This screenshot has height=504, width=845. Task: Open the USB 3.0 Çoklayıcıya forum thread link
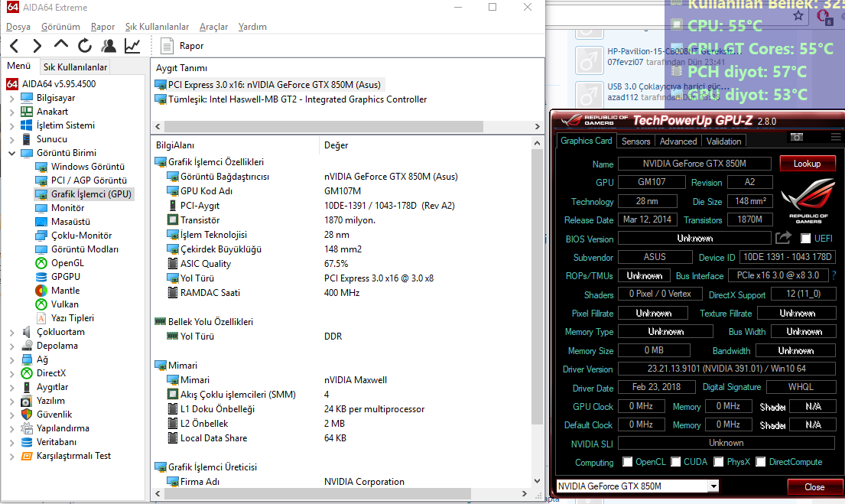pos(669,86)
